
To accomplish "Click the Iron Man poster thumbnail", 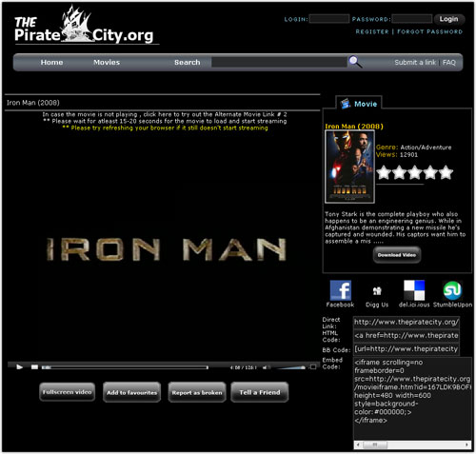I will (x=349, y=167).
